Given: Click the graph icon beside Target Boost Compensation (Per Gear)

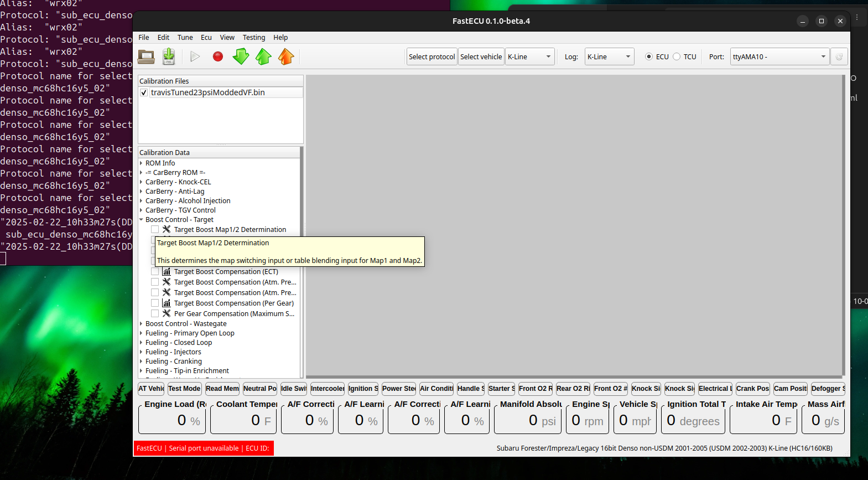Looking at the screenshot, I should click(x=167, y=303).
